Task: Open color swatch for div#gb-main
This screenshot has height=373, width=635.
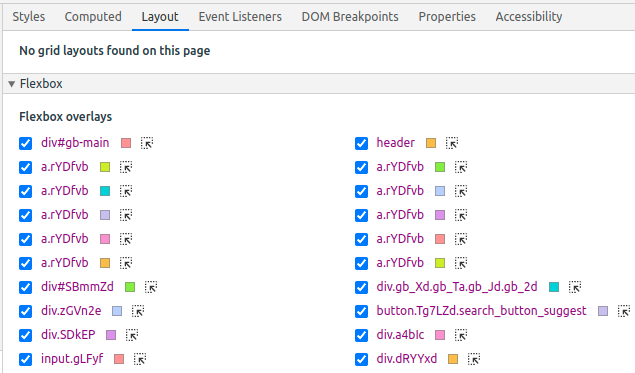Action: [x=126, y=143]
